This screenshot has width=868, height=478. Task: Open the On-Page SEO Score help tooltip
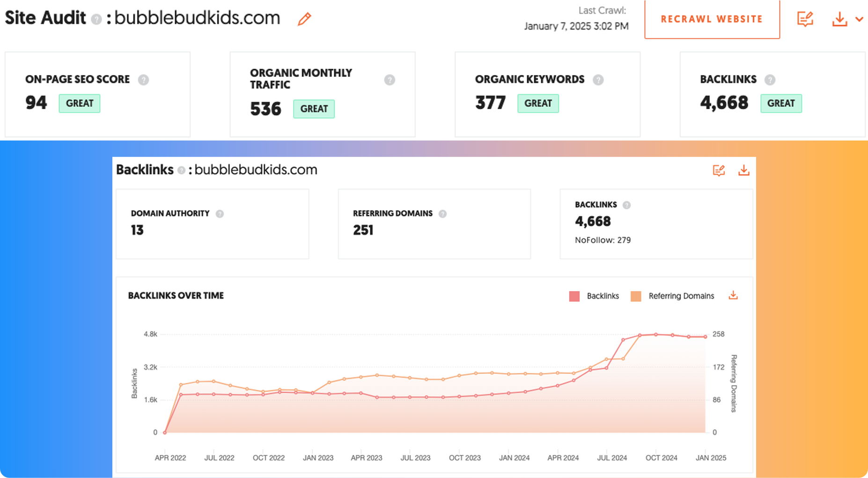[143, 80]
